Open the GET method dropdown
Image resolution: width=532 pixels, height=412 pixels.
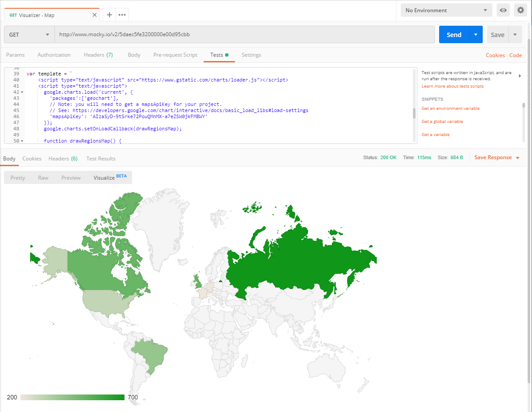coord(29,34)
